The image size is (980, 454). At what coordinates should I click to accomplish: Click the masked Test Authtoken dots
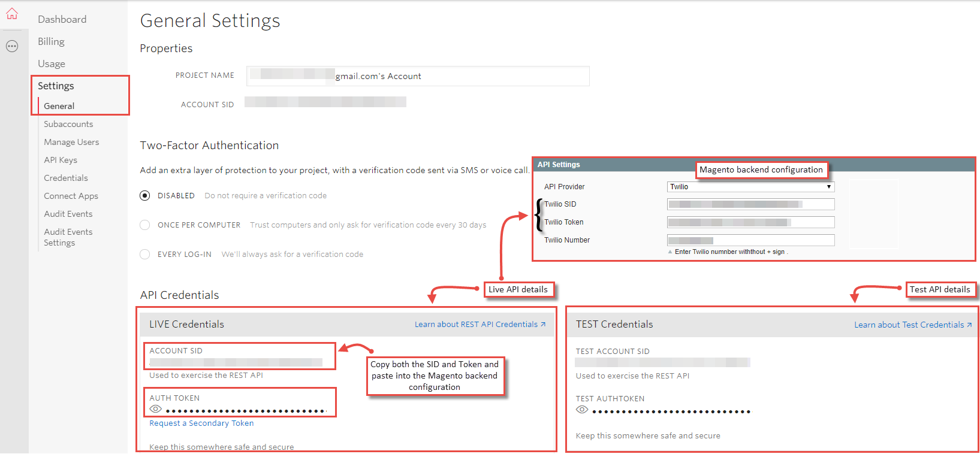click(671, 411)
